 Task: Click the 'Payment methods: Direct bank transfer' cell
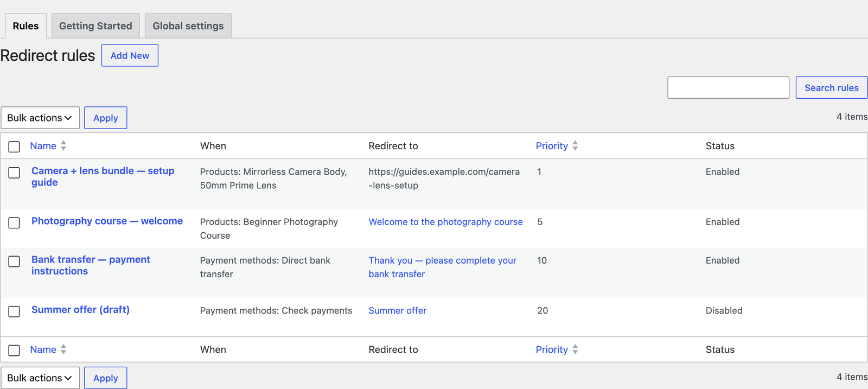pyautogui.click(x=265, y=267)
